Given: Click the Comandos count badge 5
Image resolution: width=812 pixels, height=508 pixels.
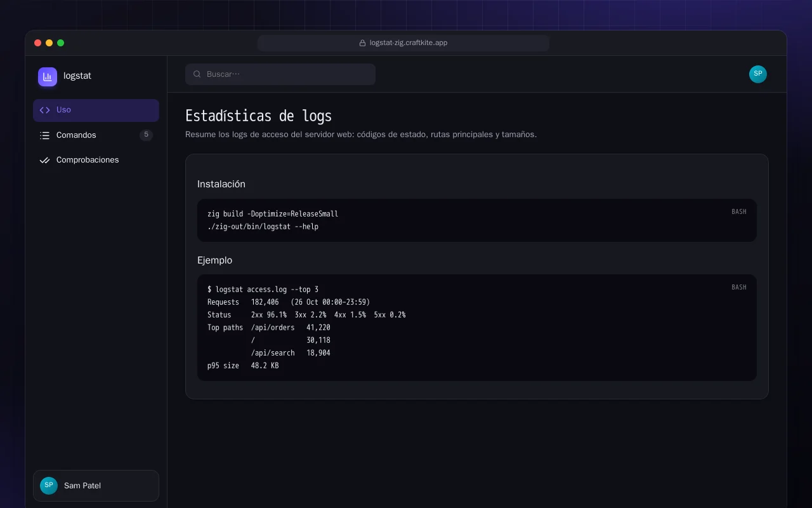Looking at the screenshot, I should (146, 135).
